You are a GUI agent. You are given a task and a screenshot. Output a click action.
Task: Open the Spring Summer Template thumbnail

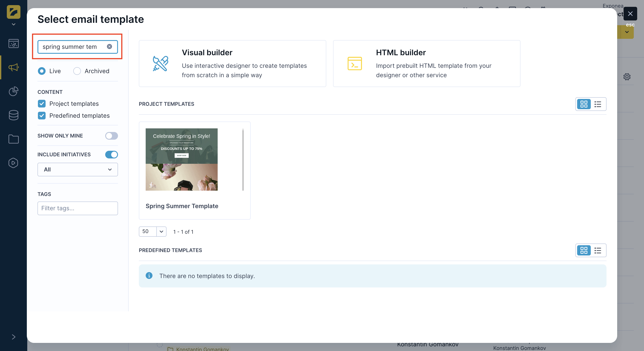tap(181, 160)
